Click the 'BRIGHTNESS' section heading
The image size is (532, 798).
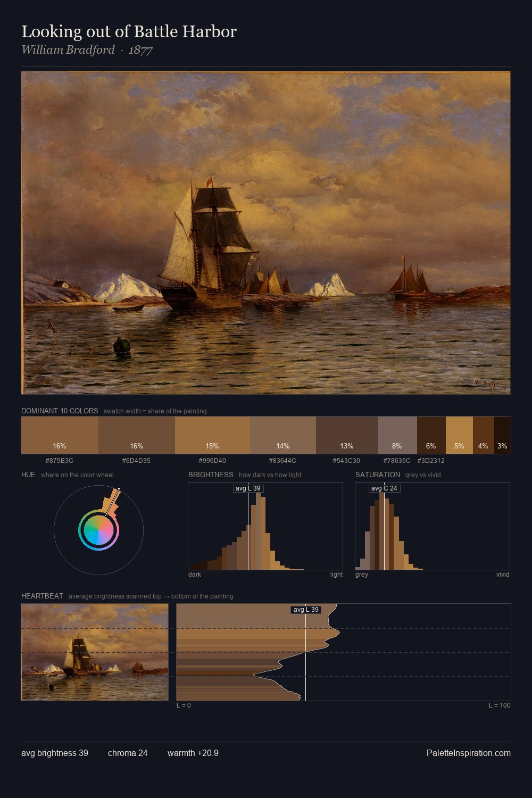211,475
